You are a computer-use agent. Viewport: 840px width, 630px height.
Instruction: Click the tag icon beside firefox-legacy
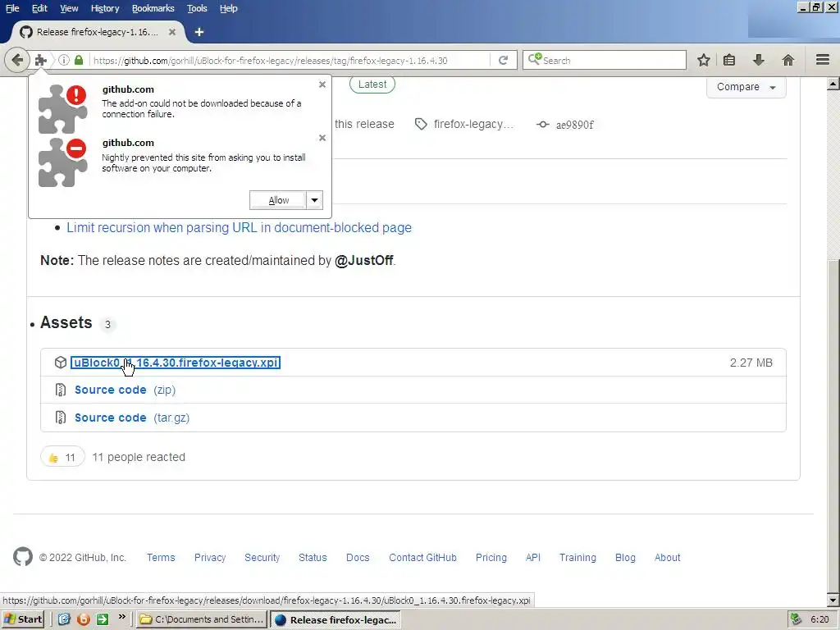tap(421, 125)
